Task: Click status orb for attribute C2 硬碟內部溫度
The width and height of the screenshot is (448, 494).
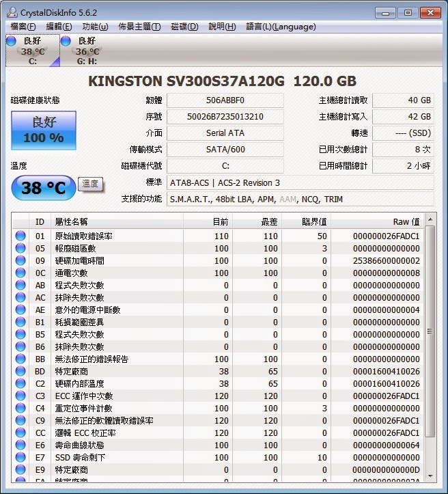Action: (x=20, y=383)
